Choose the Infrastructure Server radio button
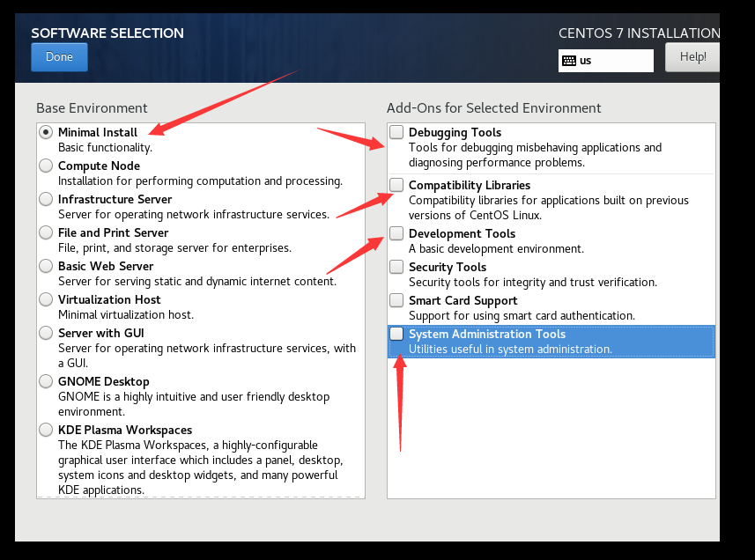This screenshot has width=755, height=560. 46,199
